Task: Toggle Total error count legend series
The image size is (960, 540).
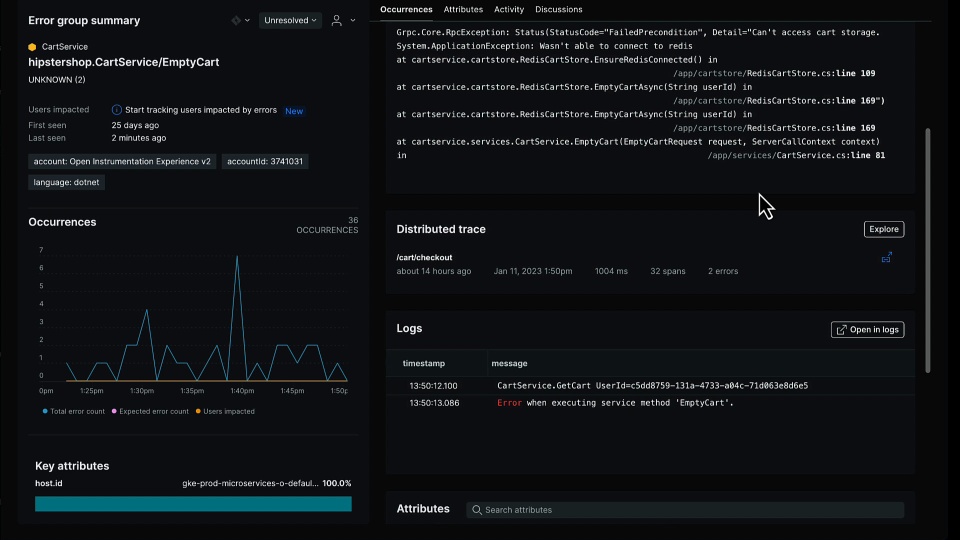Action: [73, 411]
